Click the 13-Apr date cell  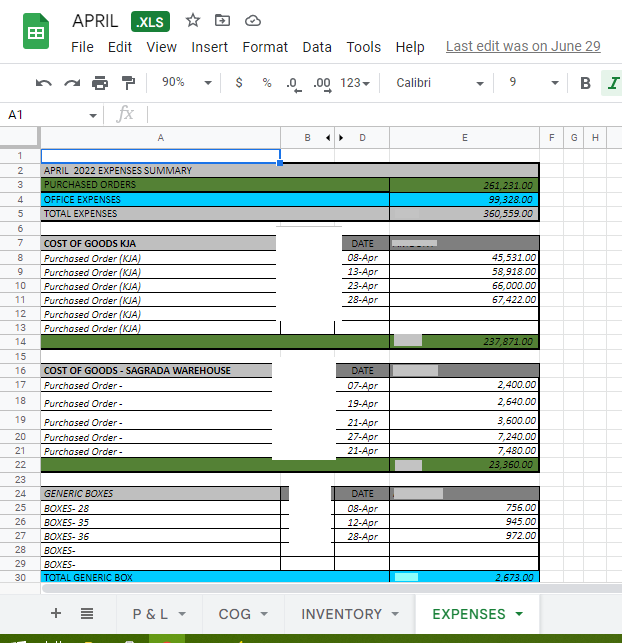pyautogui.click(x=362, y=272)
